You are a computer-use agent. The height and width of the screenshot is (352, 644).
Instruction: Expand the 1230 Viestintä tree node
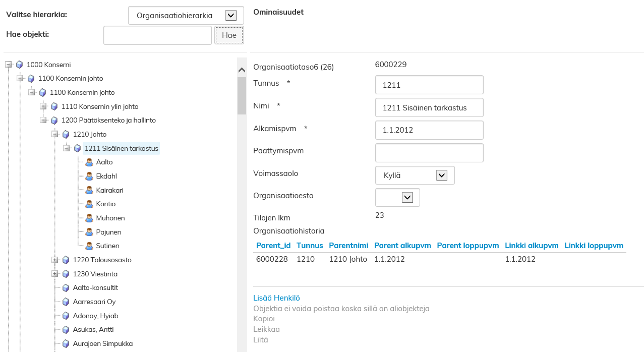pos(55,274)
